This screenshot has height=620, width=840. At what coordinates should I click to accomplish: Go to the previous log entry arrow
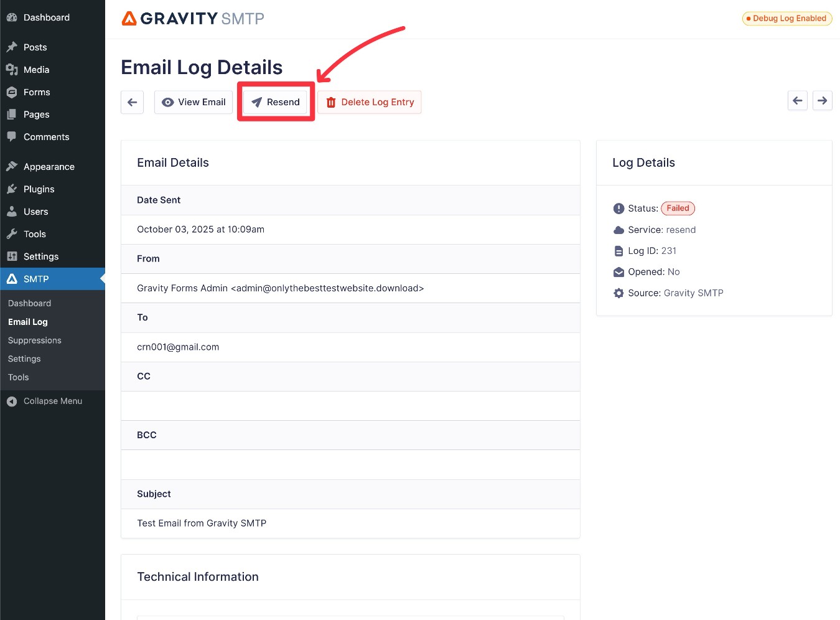click(797, 100)
